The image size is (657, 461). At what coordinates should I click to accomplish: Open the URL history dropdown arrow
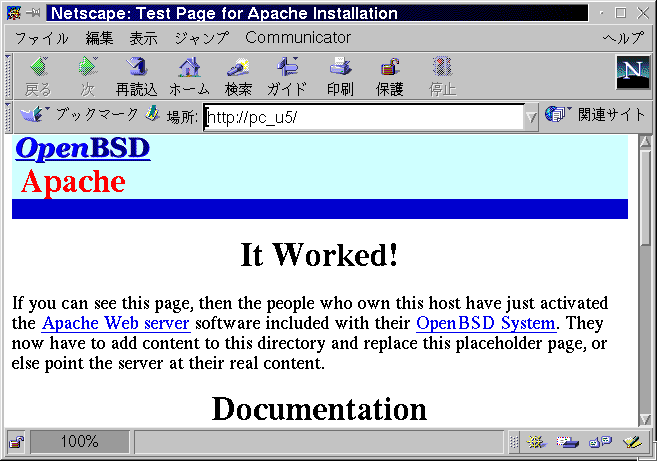click(x=531, y=117)
